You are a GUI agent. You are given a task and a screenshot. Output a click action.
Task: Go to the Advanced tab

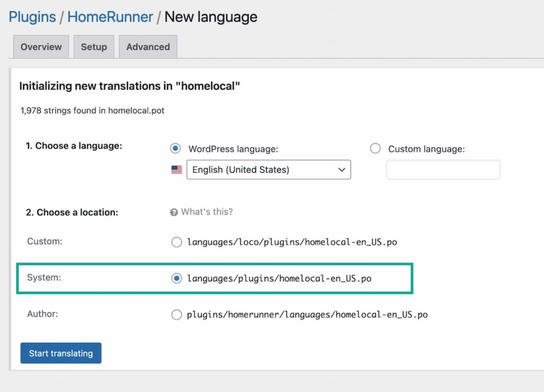(148, 47)
